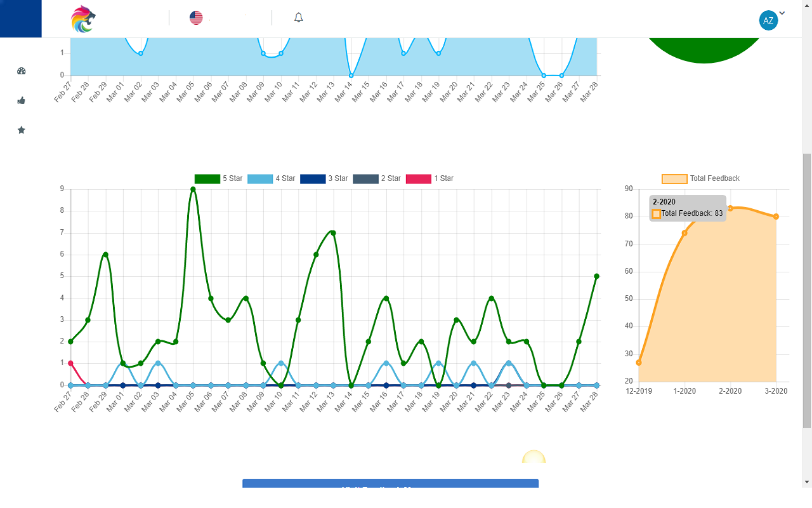The width and height of the screenshot is (812, 508).
Task: Click the upper chart point on Mar 14
Action: [351, 76]
